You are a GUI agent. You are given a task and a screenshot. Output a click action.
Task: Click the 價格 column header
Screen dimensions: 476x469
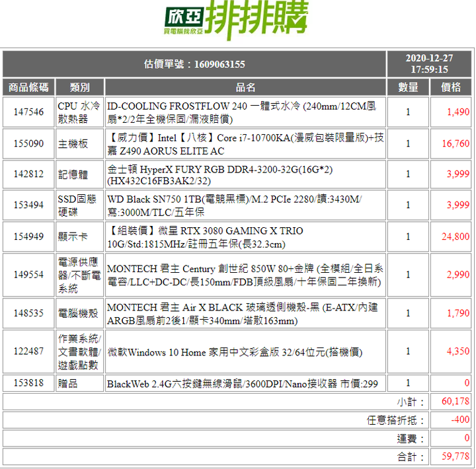tap(451, 87)
